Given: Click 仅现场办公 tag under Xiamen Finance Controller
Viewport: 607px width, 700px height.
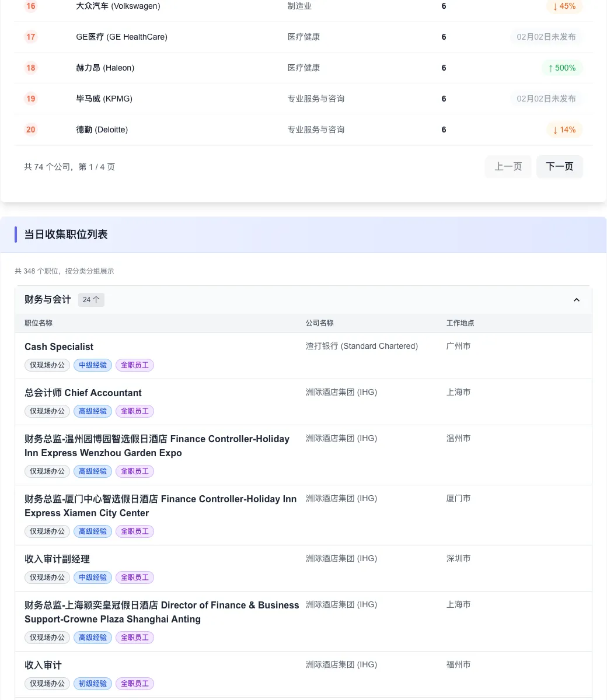Looking at the screenshot, I should pos(47,531).
